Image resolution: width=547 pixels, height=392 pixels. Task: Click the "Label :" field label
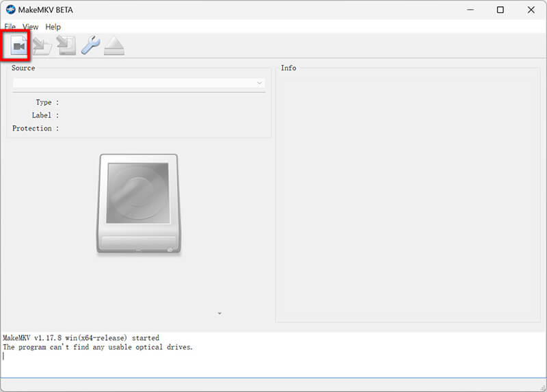[x=45, y=115]
